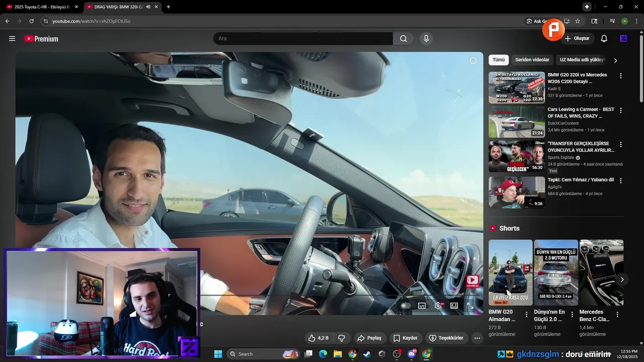This screenshot has height=362, width=644.
Task: Open the side search panel icon
Action: coord(594,21)
